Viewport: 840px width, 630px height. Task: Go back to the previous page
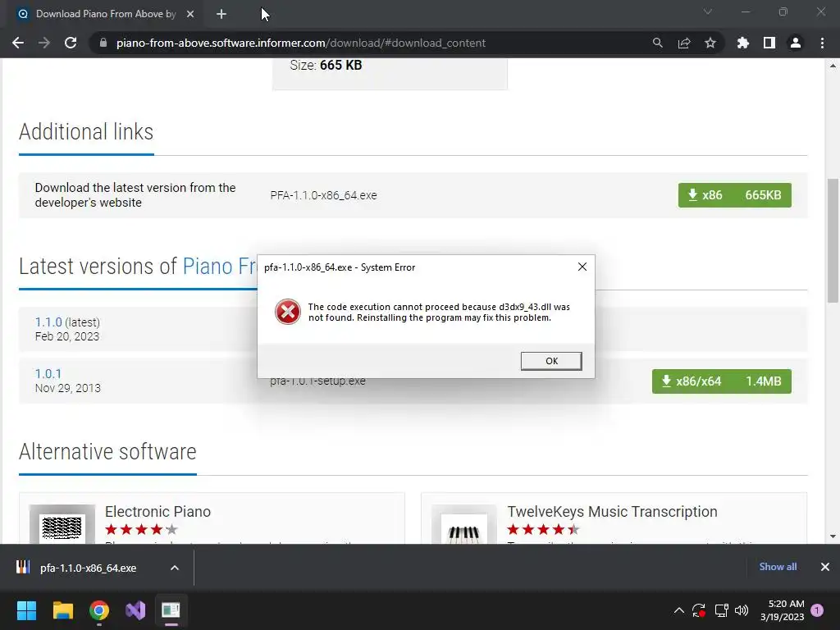click(x=18, y=43)
